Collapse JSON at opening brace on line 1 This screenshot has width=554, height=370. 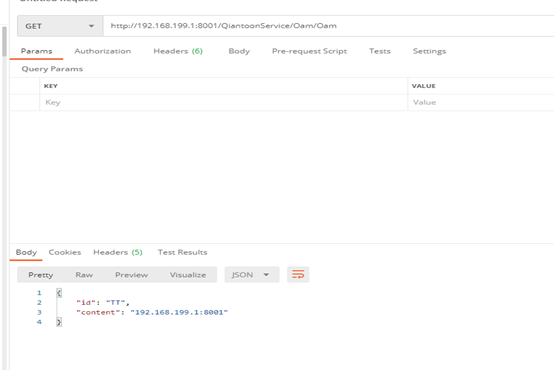click(x=59, y=293)
